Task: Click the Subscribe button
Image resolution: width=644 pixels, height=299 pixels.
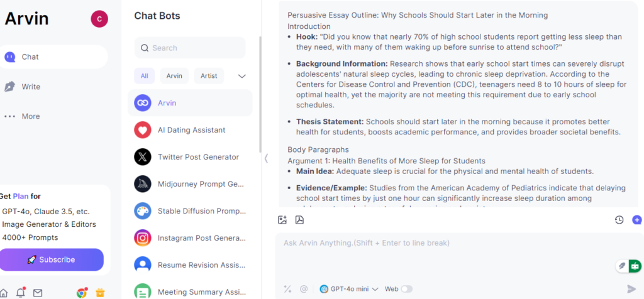Action: coord(52,259)
